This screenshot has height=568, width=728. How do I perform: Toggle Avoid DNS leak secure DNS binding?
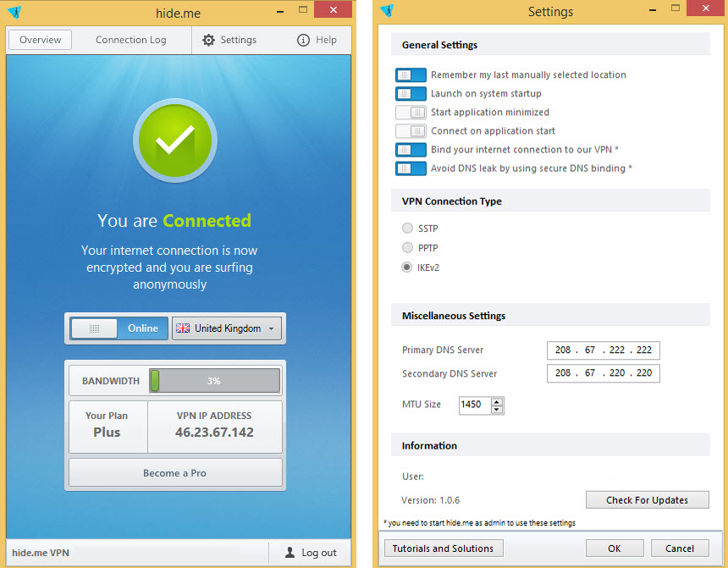411,168
